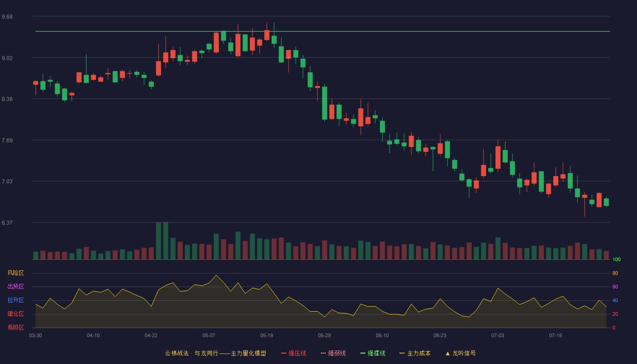637x364 pixels.
Task: Click the green horizontal support line
Action: (x=323, y=31)
